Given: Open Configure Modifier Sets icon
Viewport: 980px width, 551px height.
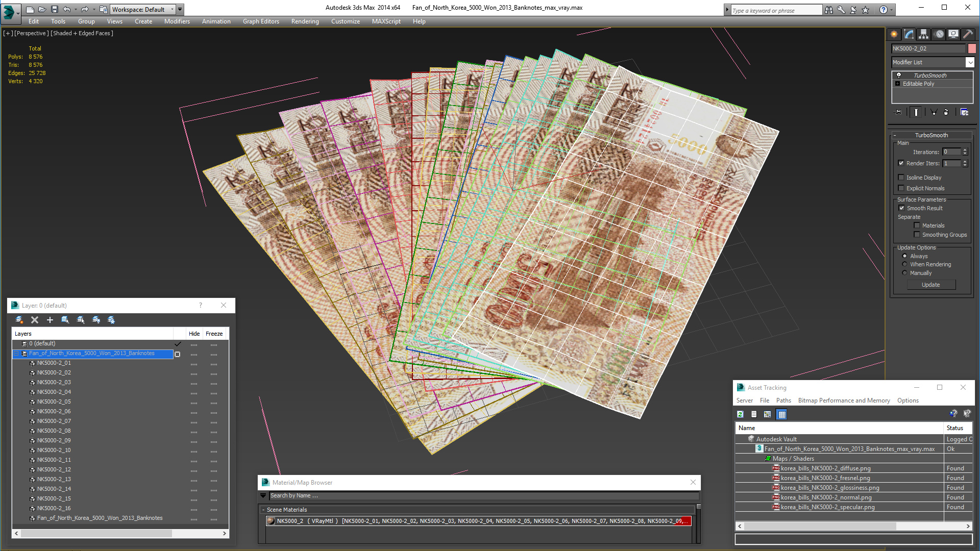Looking at the screenshot, I should coord(965,112).
